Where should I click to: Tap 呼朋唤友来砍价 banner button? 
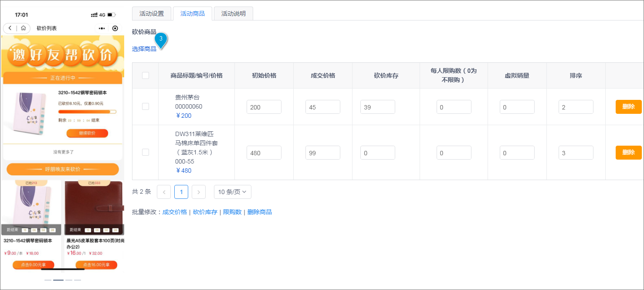(63, 169)
